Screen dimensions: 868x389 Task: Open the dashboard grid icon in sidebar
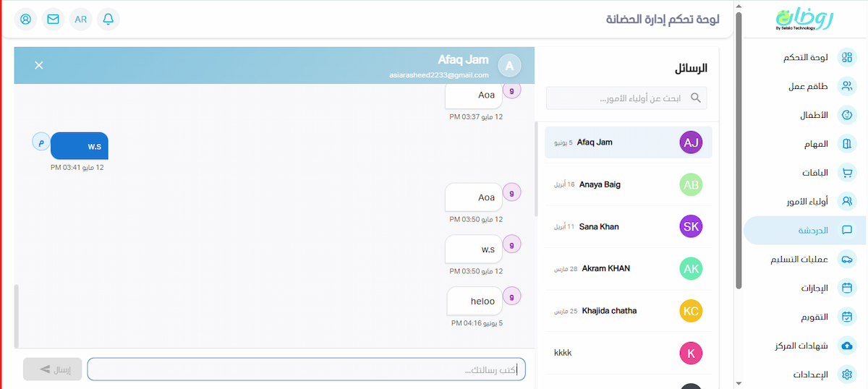[846, 58]
